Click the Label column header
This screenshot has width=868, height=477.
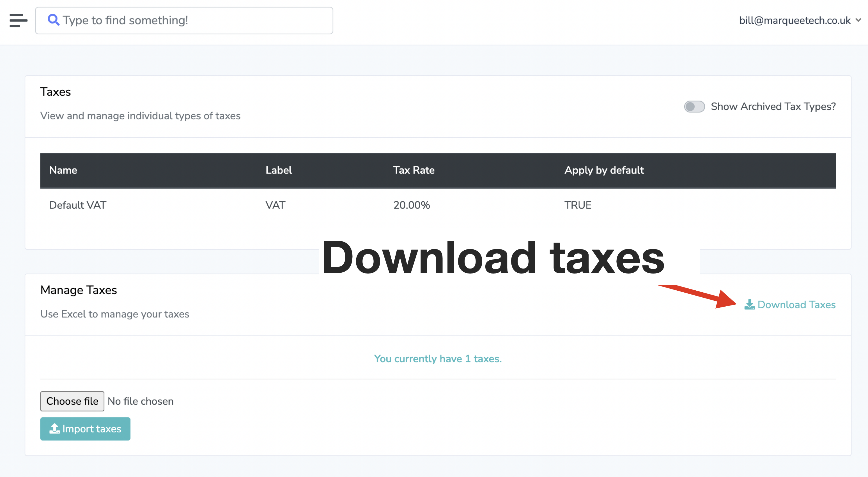(279, 170)
